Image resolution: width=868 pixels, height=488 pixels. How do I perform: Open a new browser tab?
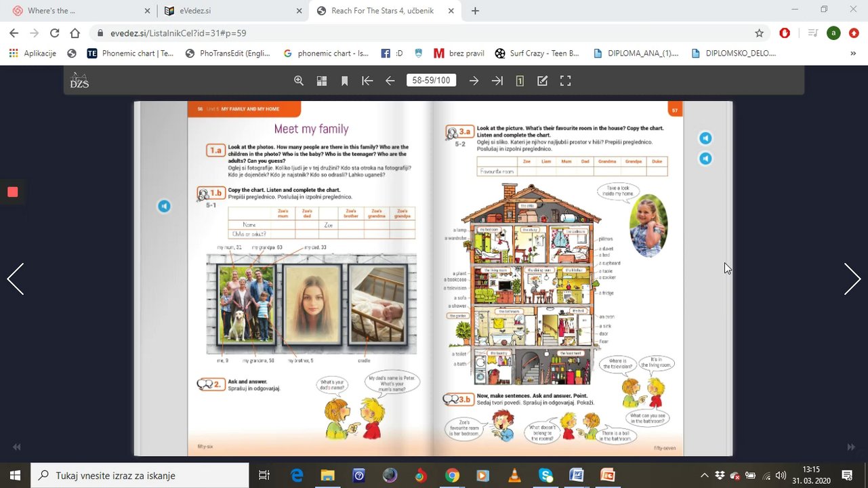click(475, 11)
